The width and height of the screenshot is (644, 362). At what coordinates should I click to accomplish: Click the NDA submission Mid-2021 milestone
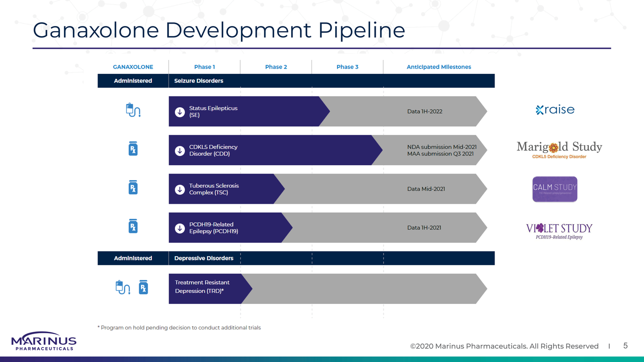click(x=442, y=147)
